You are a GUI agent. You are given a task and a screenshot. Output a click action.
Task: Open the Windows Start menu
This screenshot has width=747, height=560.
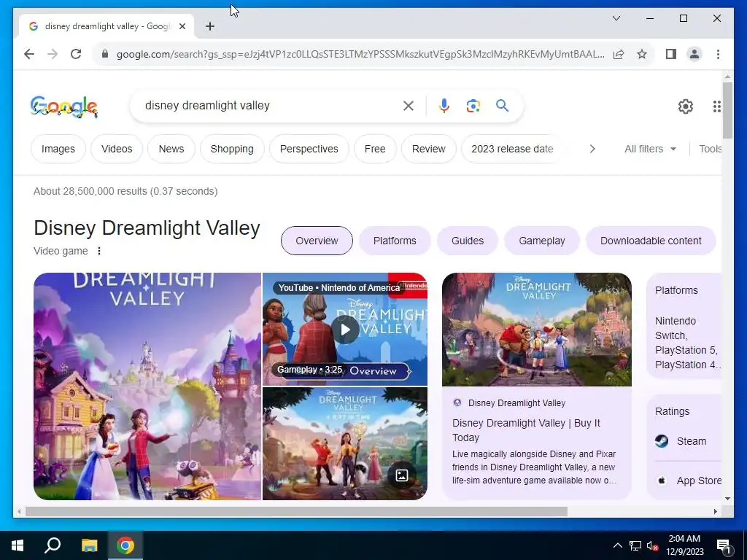pos(18,545)
